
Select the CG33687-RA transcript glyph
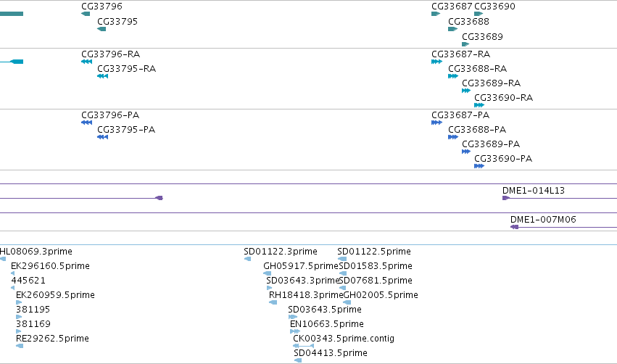[x=436, y=62]
